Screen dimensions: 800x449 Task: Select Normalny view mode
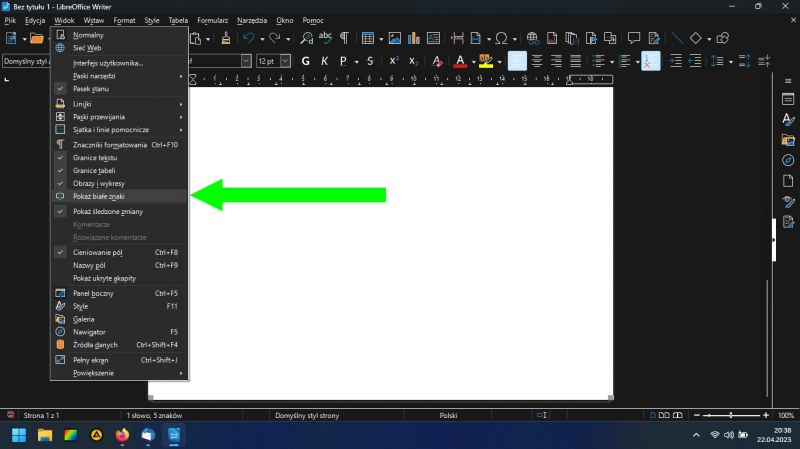pyautogui.click(x=119, y=35)
